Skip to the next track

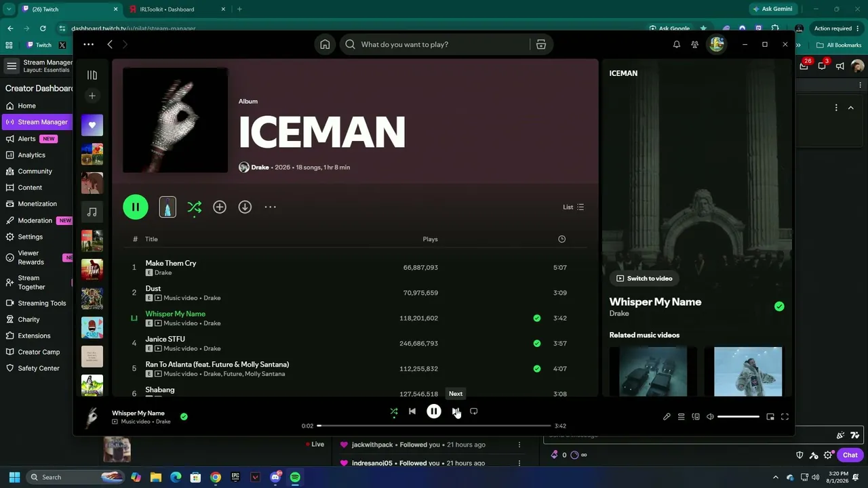coord(456,411)
